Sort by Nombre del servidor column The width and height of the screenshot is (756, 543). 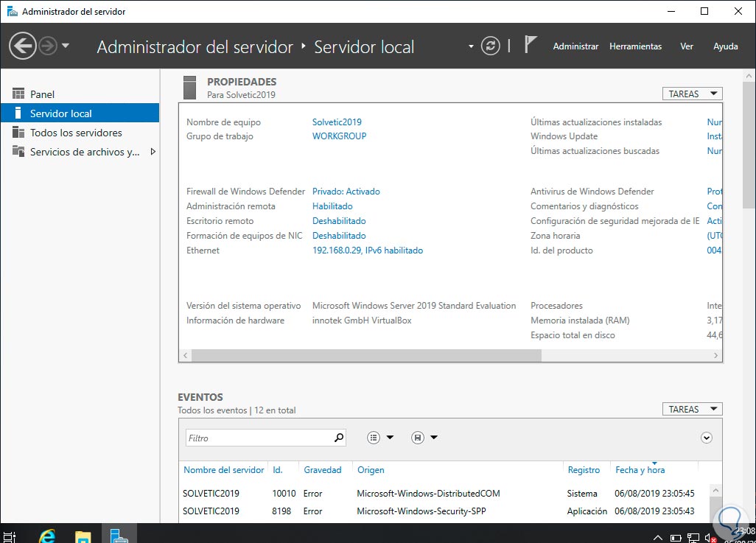(224, 470)
